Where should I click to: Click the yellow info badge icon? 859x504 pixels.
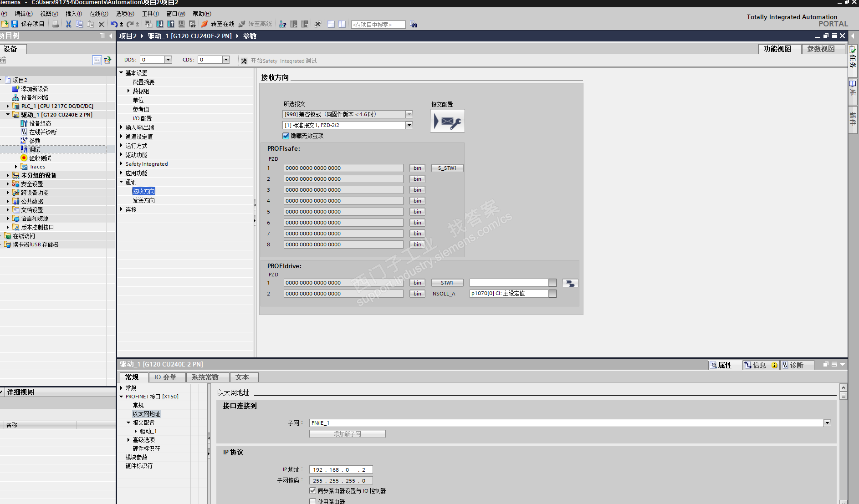coord(774,365)
